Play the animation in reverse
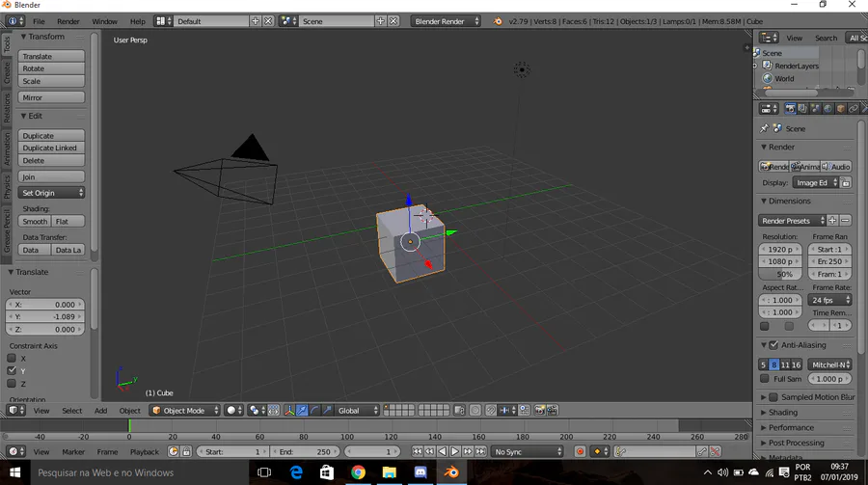 (443, 452)
